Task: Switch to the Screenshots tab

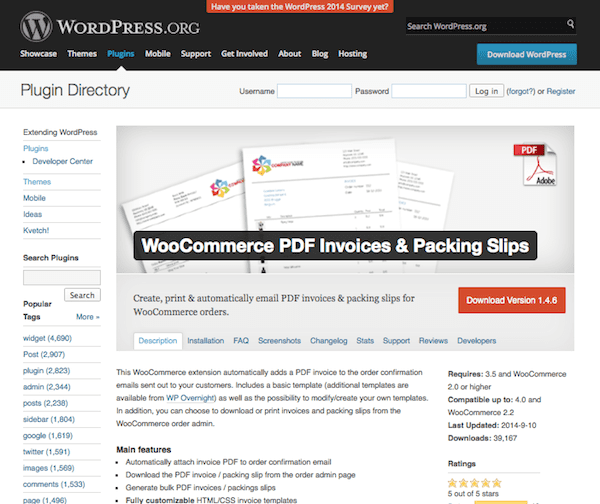Action: (x=279, y=341)
